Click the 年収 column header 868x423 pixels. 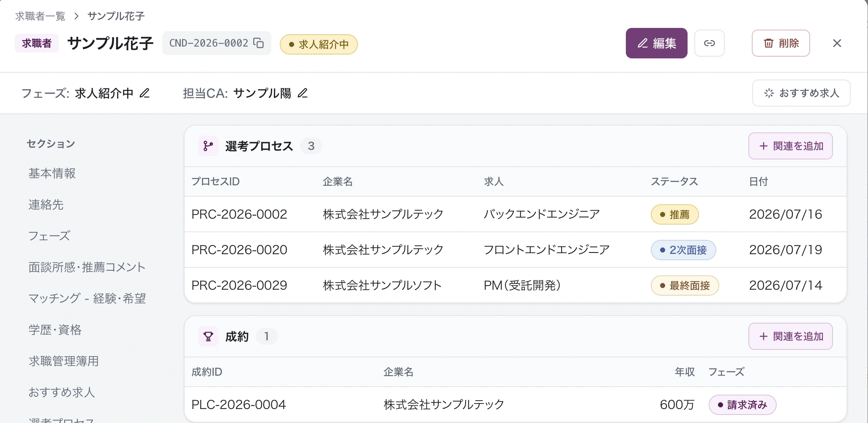tap(685, 372)
